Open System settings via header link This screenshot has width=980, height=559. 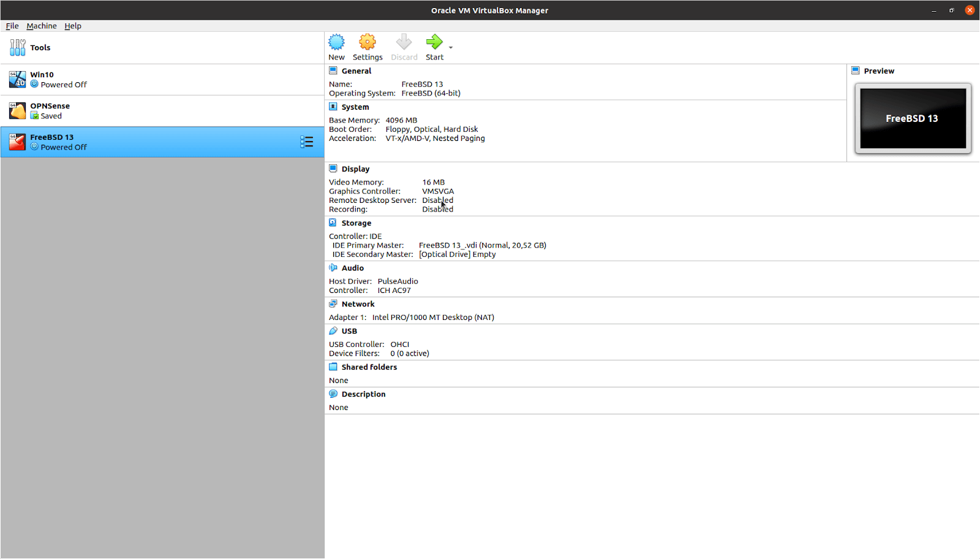click(355, 107)
